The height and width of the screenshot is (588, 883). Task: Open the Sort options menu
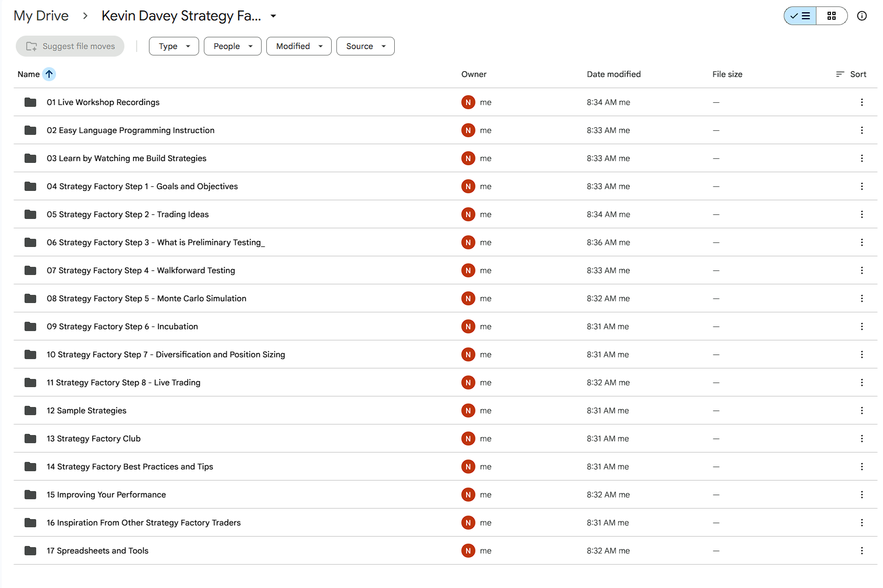click(851, 74)
